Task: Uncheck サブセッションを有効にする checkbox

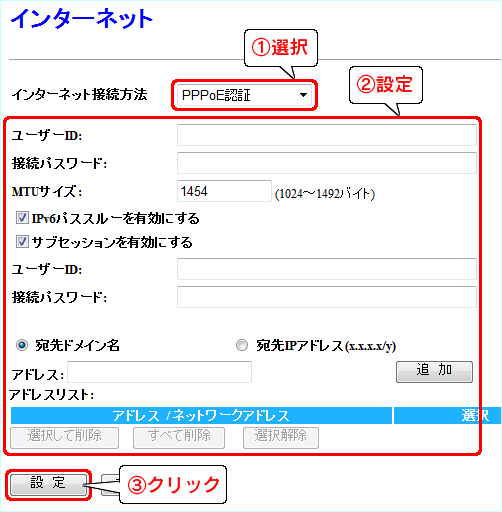Action: (22, 242)
